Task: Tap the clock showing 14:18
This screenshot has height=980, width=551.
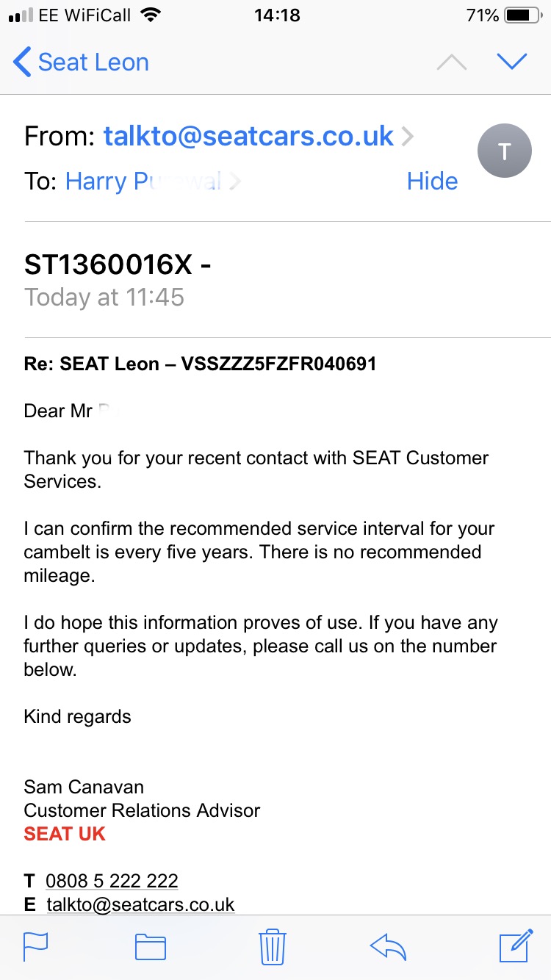Action: coord(276,15)
